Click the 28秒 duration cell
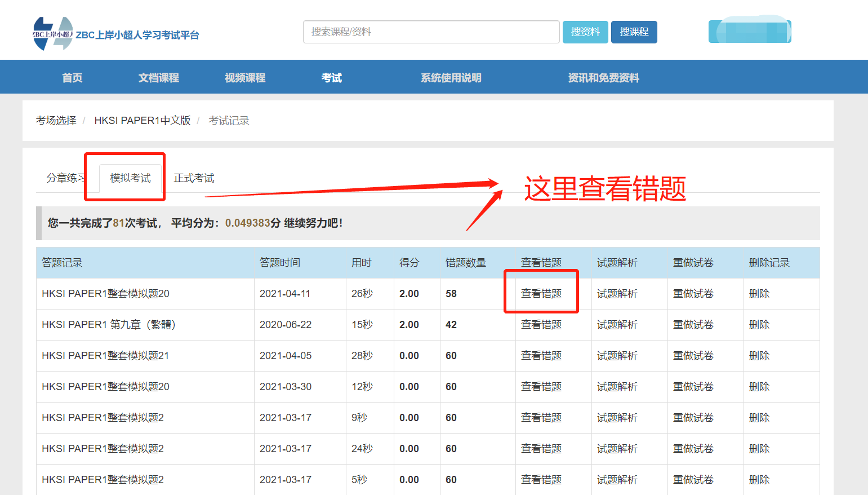The image size is (868, 495). [x=362, y=356]
